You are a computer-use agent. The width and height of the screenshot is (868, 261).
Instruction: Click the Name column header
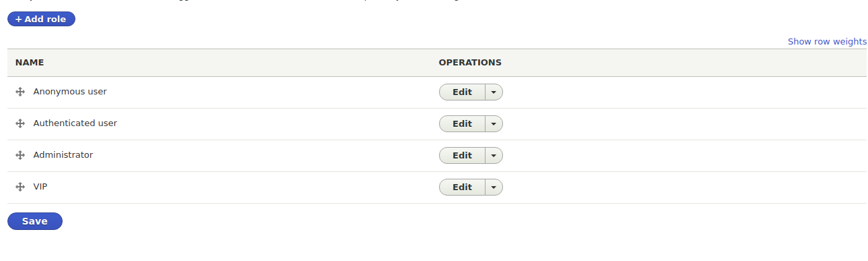point(30,62)
